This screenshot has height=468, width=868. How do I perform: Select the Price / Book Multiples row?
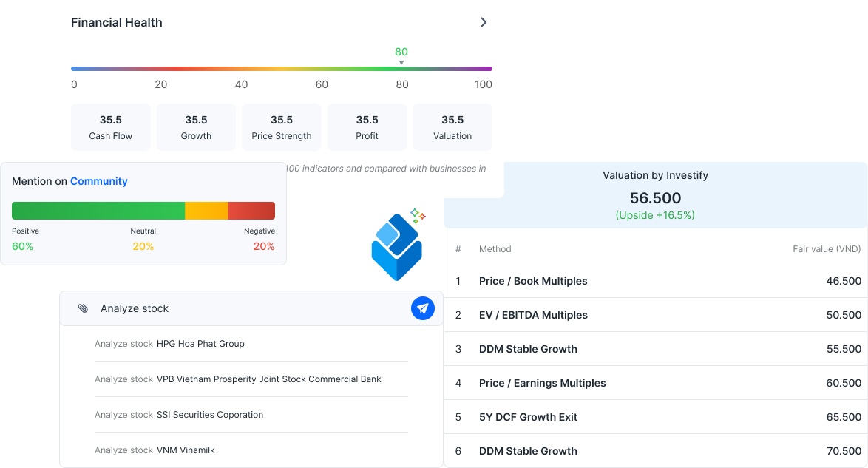pos(656,281)
